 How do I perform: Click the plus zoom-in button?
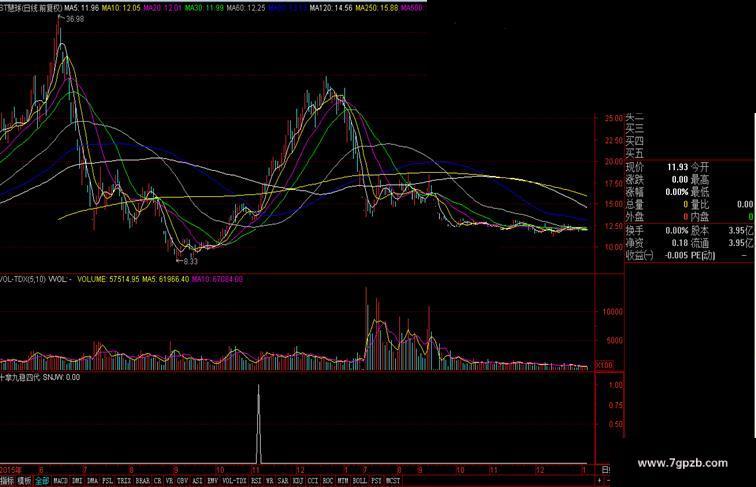coord(600,481)
